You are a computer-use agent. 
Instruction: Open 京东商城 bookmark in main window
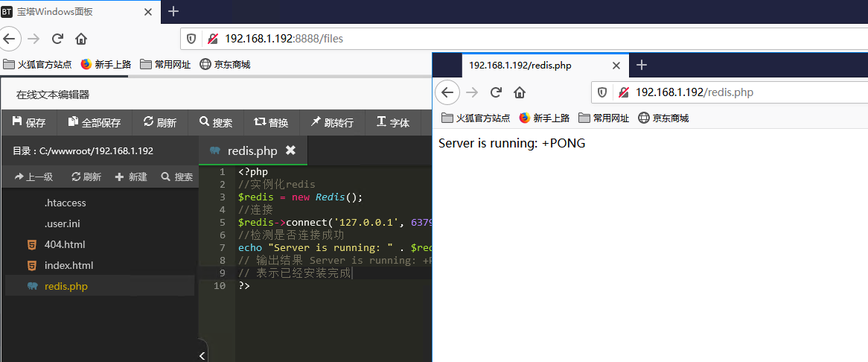click(226, 65)
